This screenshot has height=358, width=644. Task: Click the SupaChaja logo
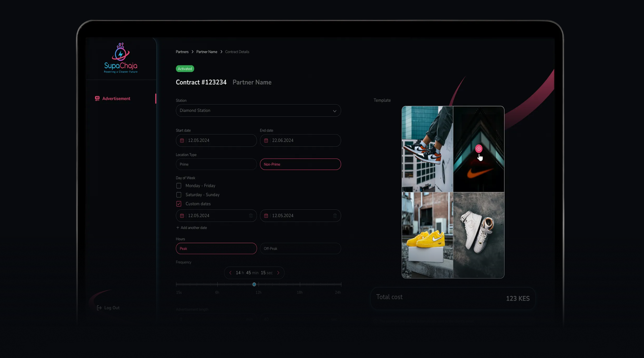[121, 58]
